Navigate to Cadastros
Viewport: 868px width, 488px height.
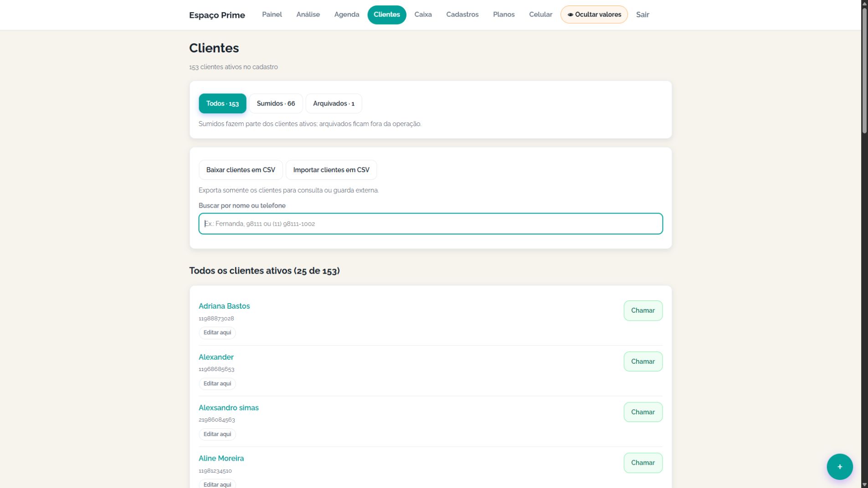(x=462, y=15)
